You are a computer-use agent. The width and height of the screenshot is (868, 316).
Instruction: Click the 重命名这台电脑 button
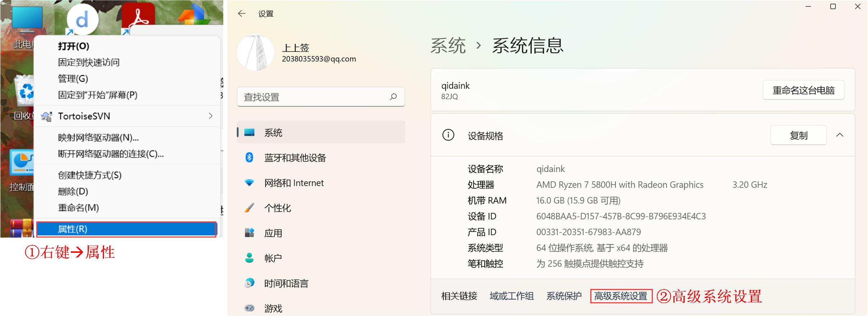point(803,90)
